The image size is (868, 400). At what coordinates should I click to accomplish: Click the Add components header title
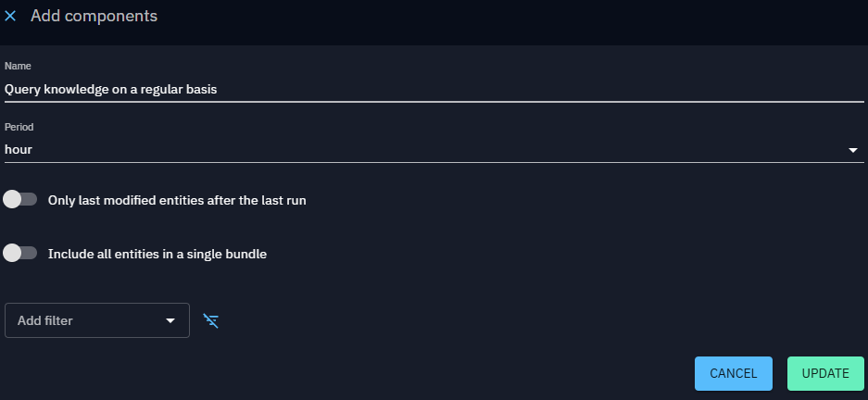click(x=94, y=17)
